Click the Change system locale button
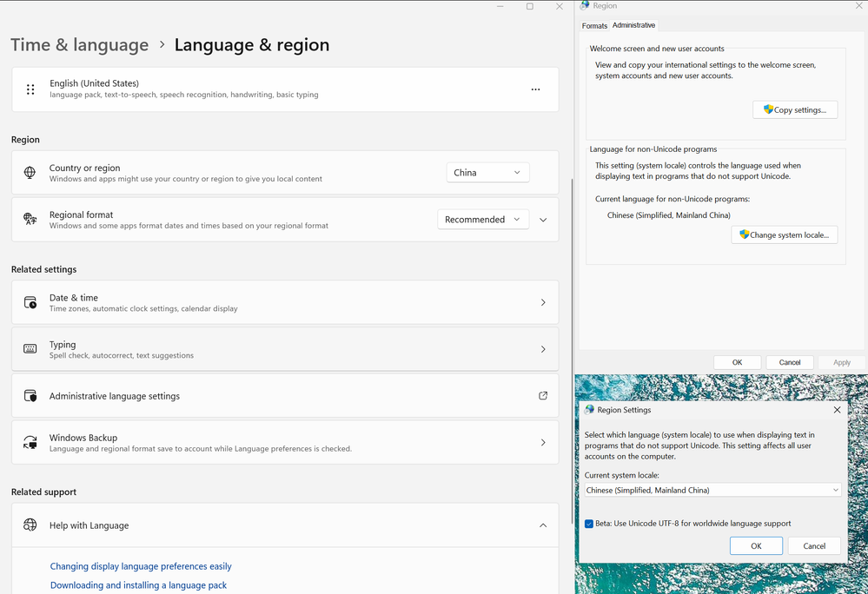868x594 pixels. 784,234
